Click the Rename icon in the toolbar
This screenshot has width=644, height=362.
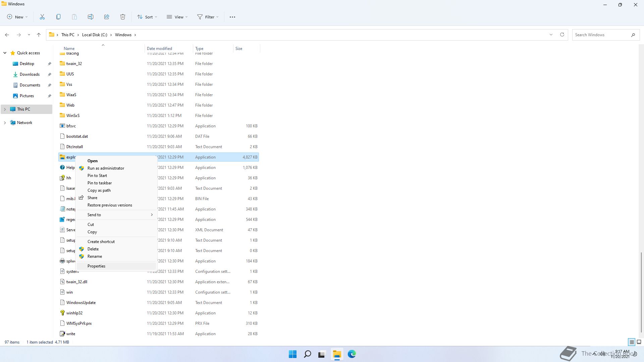[x=91, y=17]
